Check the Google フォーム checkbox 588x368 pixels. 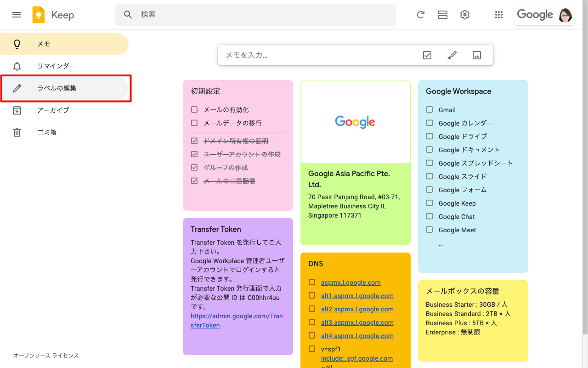[430, 190]
